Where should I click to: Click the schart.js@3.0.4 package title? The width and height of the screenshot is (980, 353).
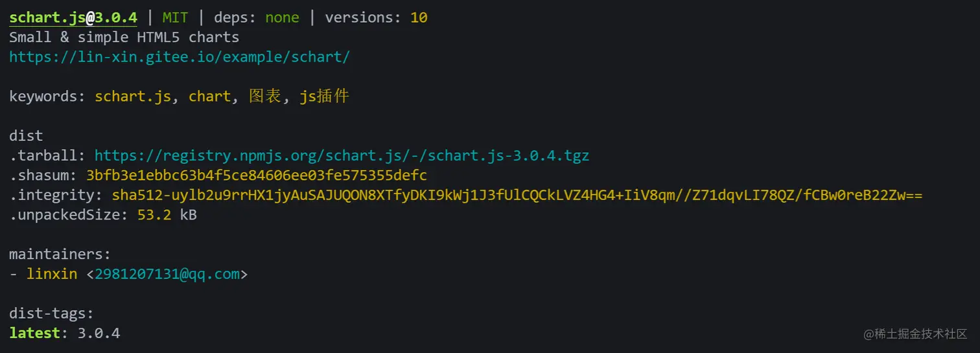click(x=73, y=17)
